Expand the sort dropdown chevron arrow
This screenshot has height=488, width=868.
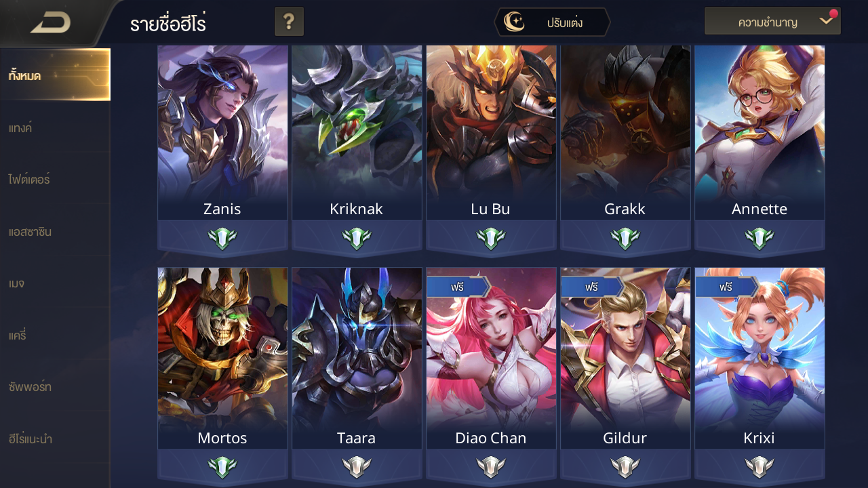point(825,21)
